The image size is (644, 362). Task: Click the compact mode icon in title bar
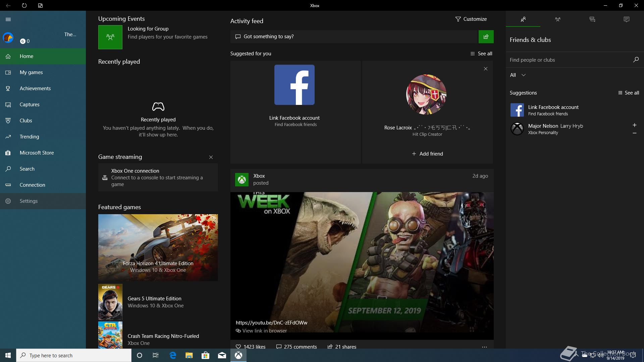pos(40,5)
